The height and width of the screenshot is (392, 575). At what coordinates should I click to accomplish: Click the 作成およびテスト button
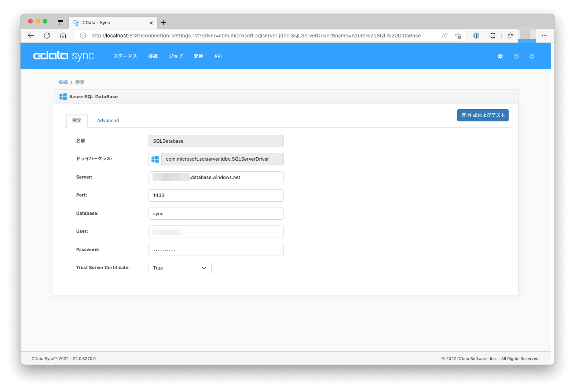point(483,115)
